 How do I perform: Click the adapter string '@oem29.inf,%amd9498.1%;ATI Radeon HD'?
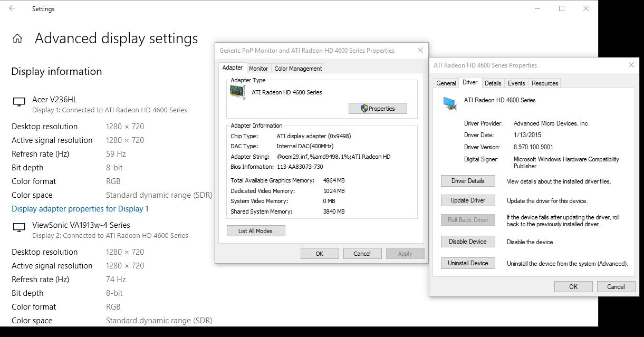334,157
